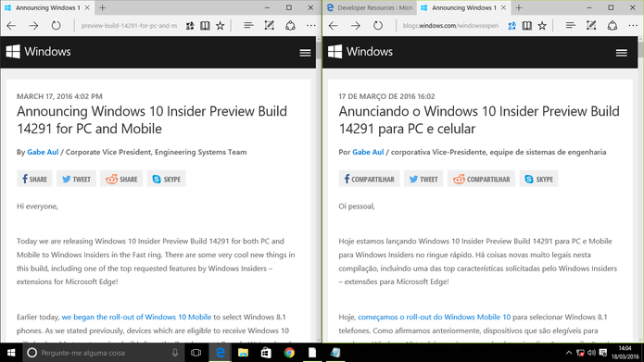Open Hub panel in left Edge window
This screenshot has height=362, width=644.
pos(248,25)
